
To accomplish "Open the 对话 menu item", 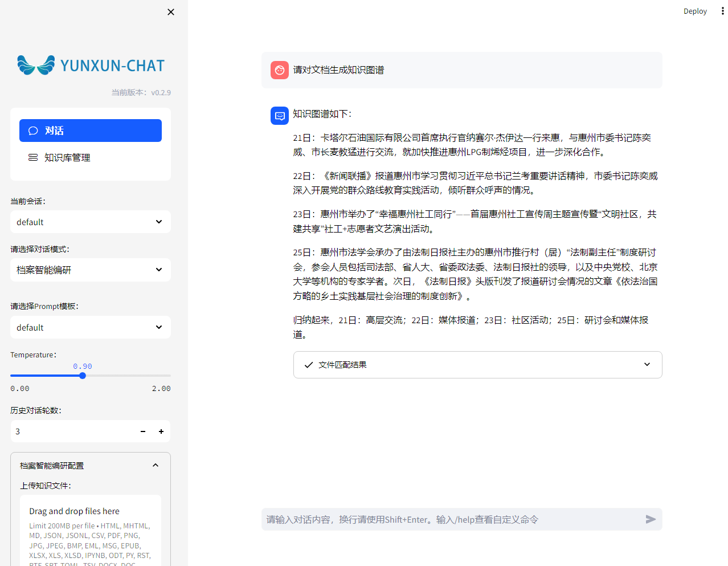I will tap(91, 131).
